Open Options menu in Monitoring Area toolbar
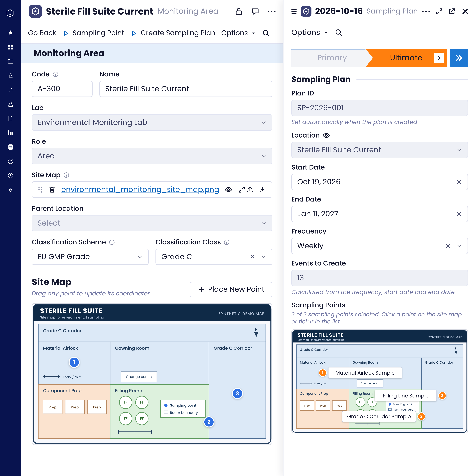Image resolution: width=476 pixels, height=476 pixels. coord(238,33)
